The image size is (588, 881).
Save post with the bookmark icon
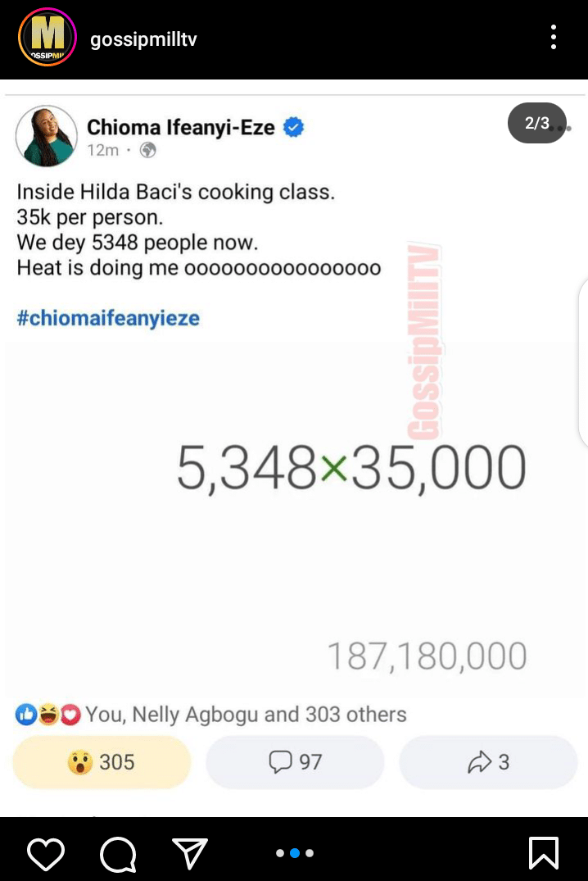[543, 853]
